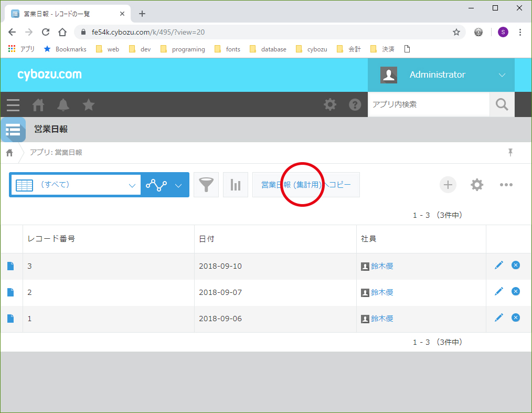
Task: Click breadcrumb アプリ: 営業日報
Action: (x=56, y=153)
